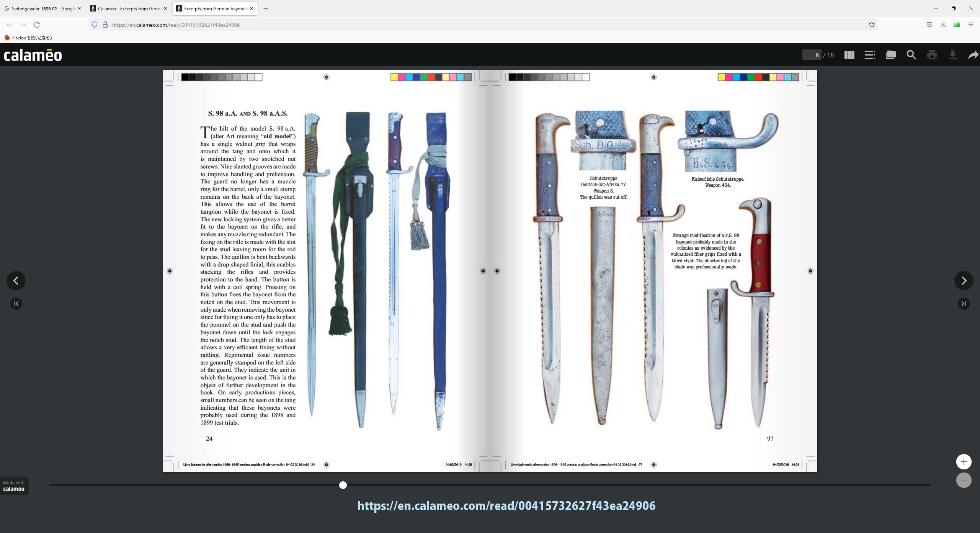Print the publication
Viewport: 980px width, 533px height.
tap(932, 55)
